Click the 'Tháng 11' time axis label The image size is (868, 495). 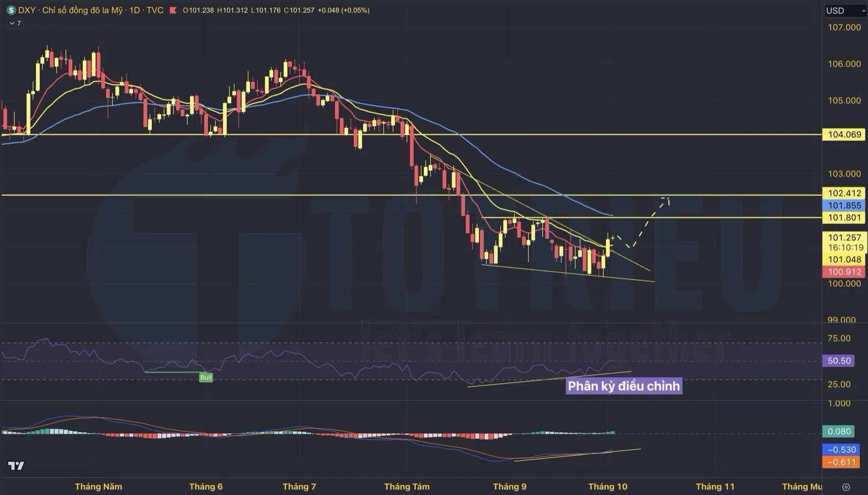coord(715,486)
